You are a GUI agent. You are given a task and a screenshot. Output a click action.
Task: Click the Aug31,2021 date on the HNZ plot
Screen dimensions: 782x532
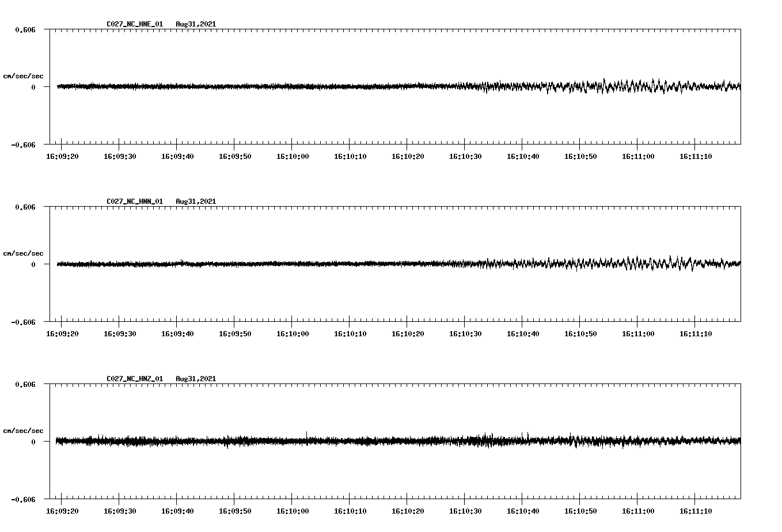point(196,379)
